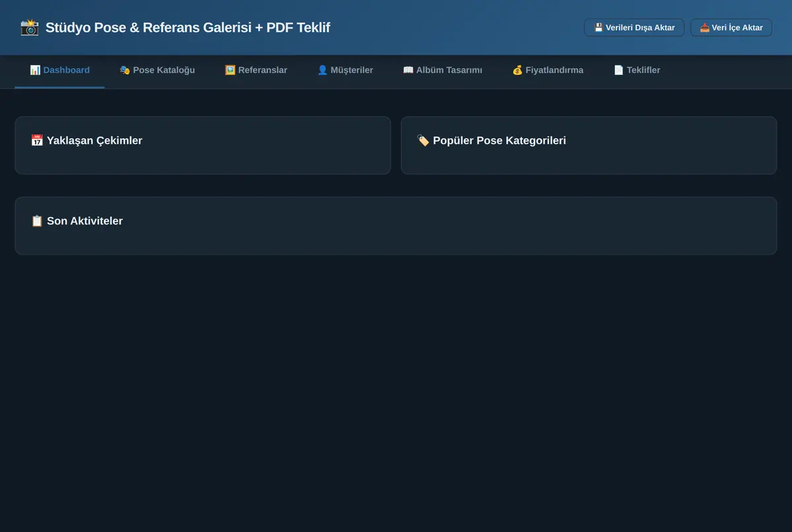792x532 pixels.
Task: Click the Verileri Dışa Aktar button
Action: pyautogui.click(x=634, y=28)
